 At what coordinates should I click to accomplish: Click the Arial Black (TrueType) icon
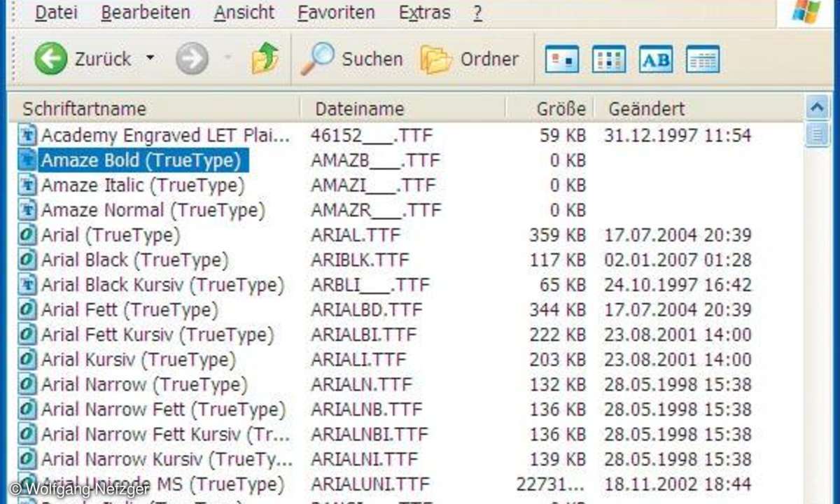(27, 260)
